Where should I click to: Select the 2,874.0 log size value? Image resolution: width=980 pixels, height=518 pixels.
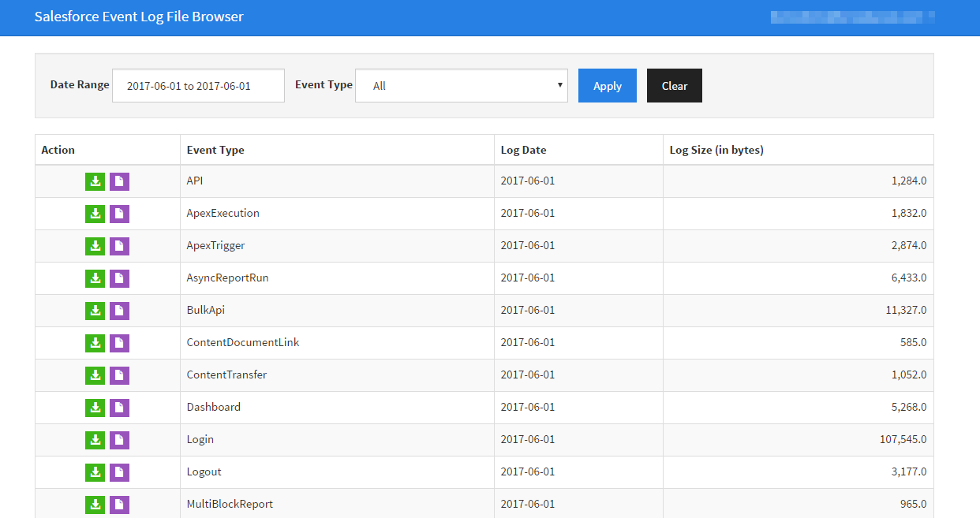coord(909,245)
